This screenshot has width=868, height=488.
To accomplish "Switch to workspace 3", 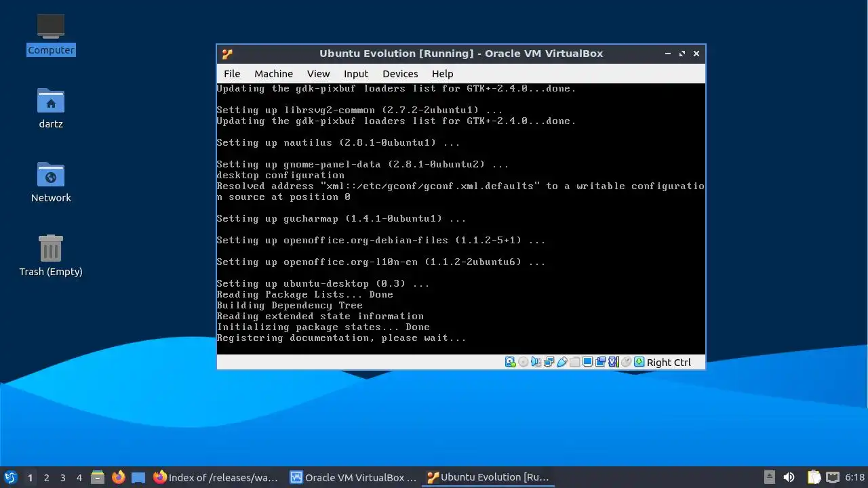I will pos(62,477).
